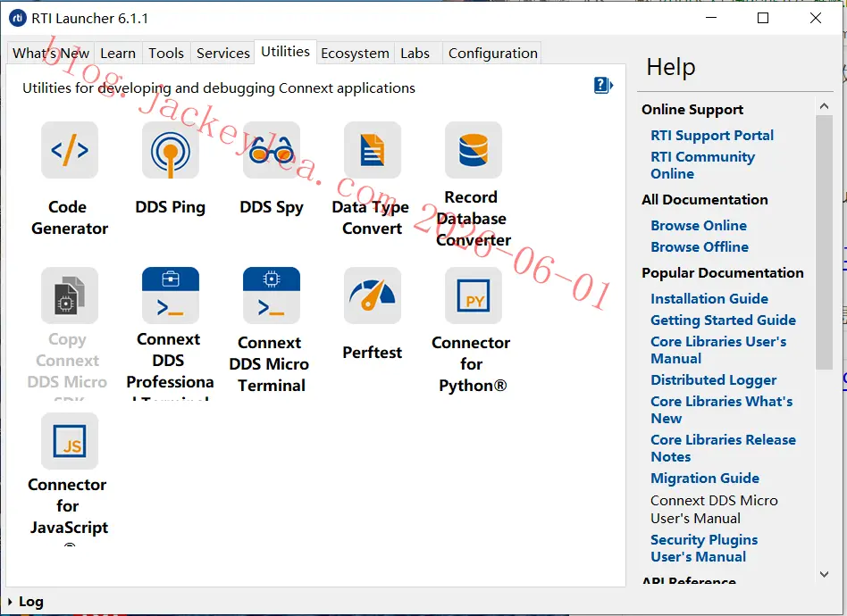This screenshot has width=847, height=616.
Task: Open the Getting Started Guide link
Action: pos(723,320)
